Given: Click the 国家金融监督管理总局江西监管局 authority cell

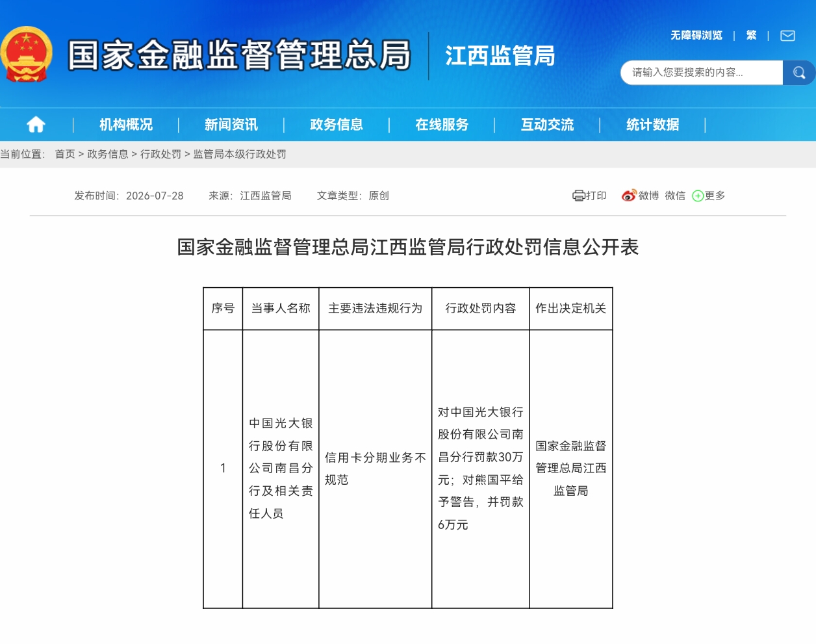Looking at the screenshot, I should click(571, 469).
